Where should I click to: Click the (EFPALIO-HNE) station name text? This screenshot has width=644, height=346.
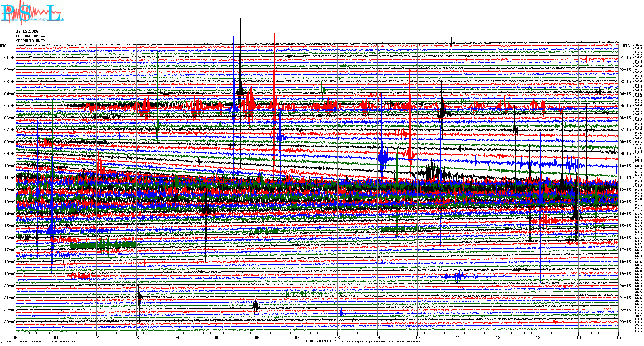click(x=30, y=41)
